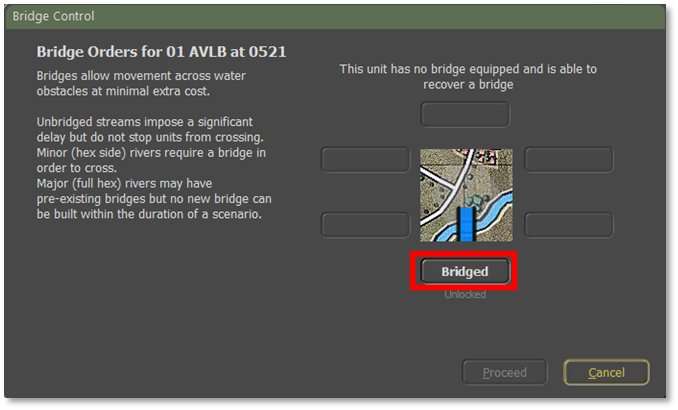This screenshot has width=678, height=410.
Task: Click the Proceed button
Action: [504, 373]
